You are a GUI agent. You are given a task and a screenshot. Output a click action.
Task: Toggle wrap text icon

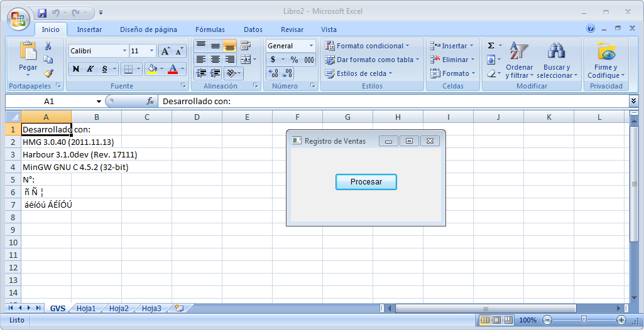[x=246, y=46]
